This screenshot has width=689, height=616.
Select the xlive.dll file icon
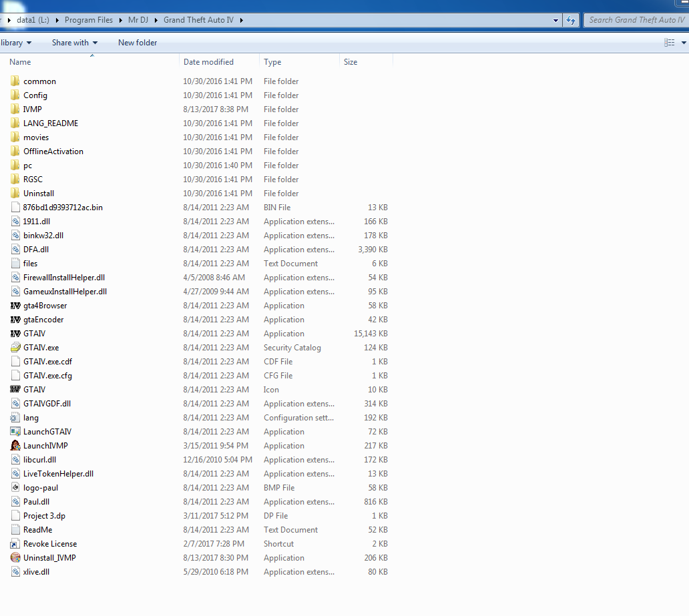(15, 572)
